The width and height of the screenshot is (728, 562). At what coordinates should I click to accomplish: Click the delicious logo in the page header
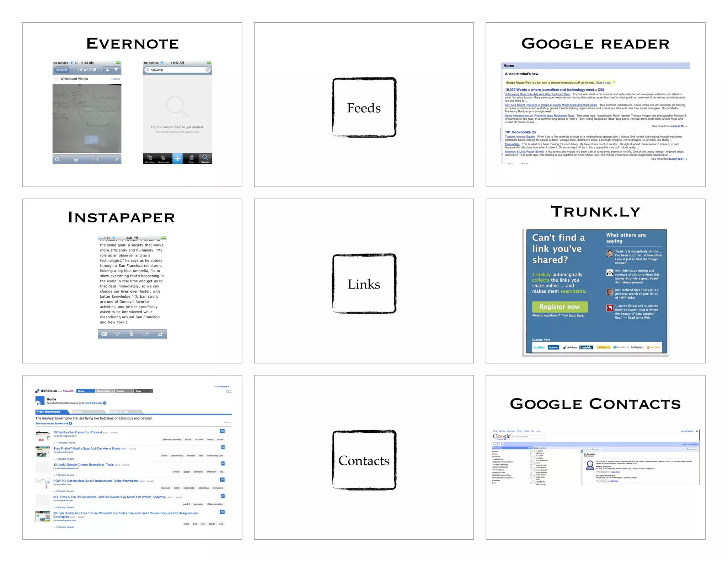coord(46,391)
